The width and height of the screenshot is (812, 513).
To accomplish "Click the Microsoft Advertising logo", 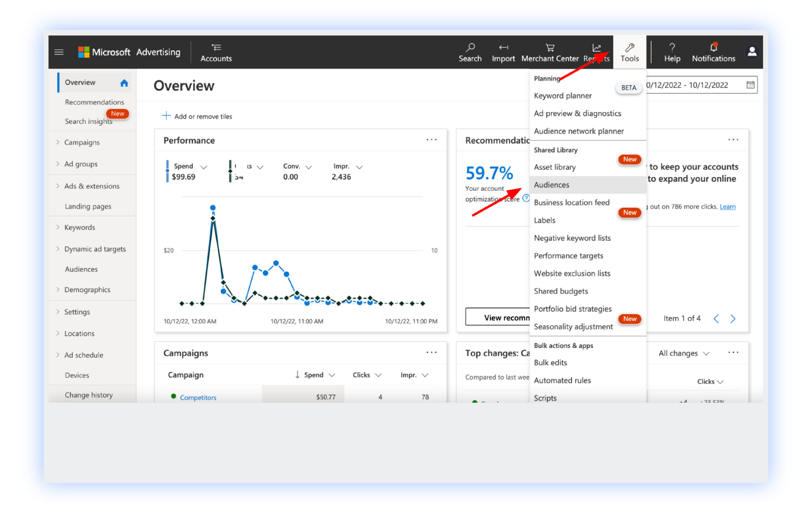I will tap(129, 52).
